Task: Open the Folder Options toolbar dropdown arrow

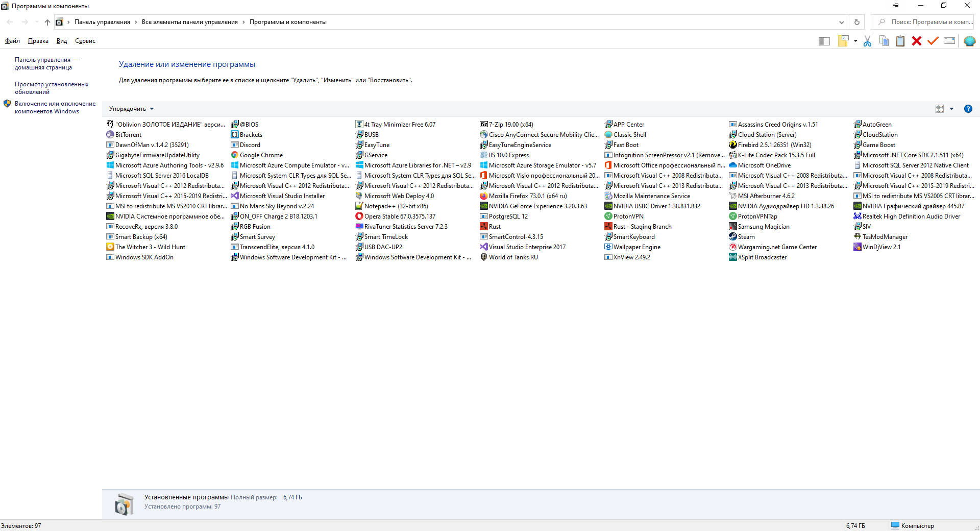Action: [x=855, y=41]
